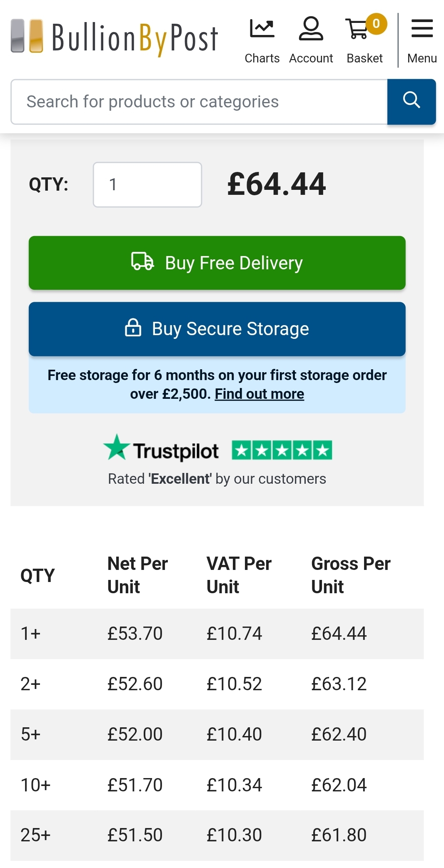Click the delivery truck icon
The image size is (444, 868).
[x=142, y=261]
